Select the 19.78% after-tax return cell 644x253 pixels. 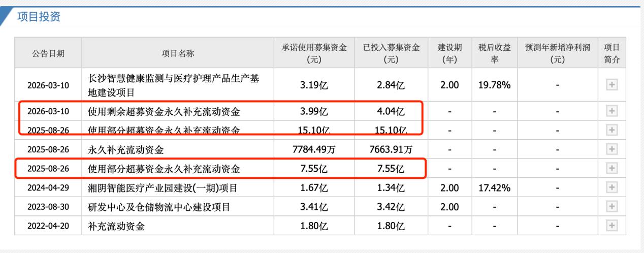pyautogui.click(x=494, y=85)
